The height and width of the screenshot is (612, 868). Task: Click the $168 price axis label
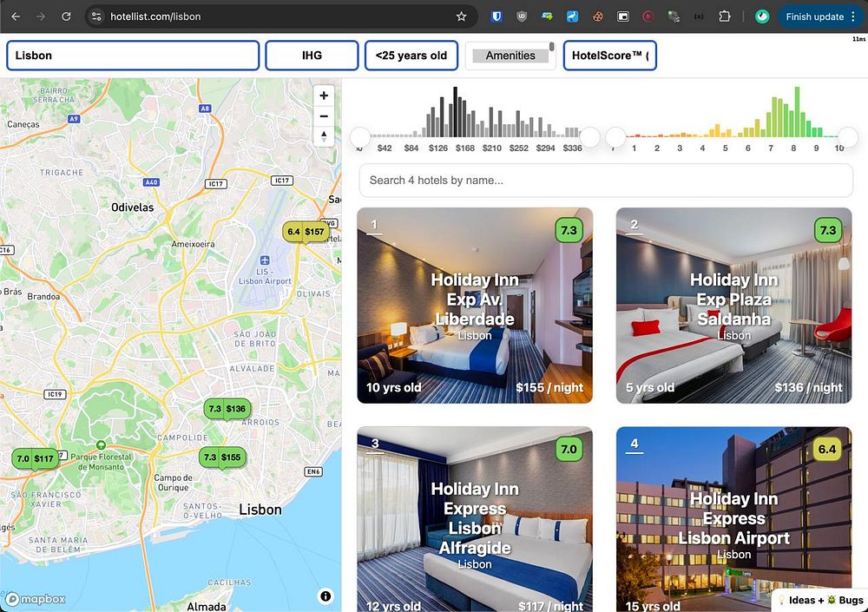(465, 148)
